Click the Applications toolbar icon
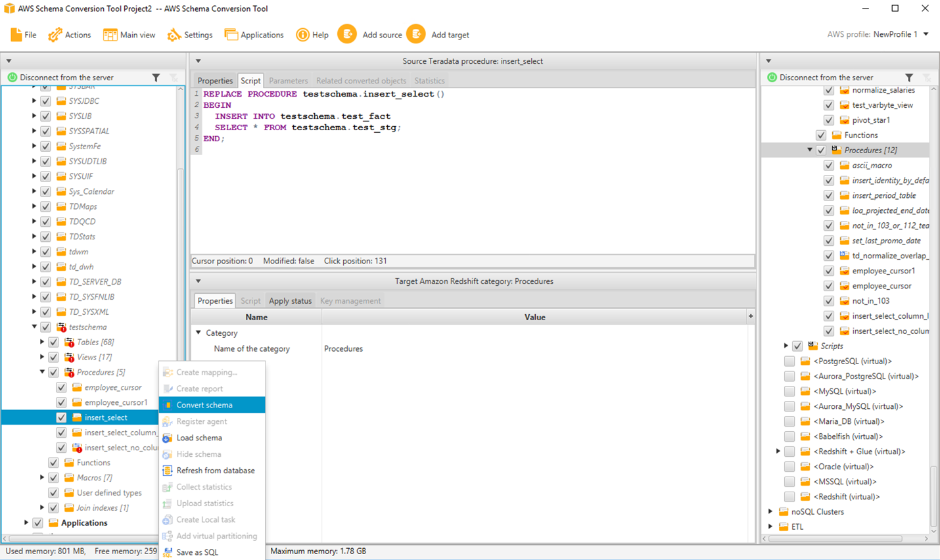Screen dimensions: 940x560 point(231,35)
